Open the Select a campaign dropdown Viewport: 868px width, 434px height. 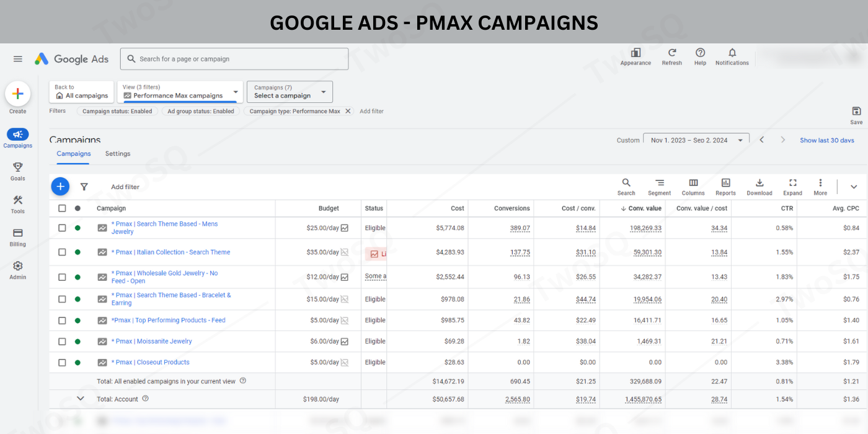tap(290, 92)
